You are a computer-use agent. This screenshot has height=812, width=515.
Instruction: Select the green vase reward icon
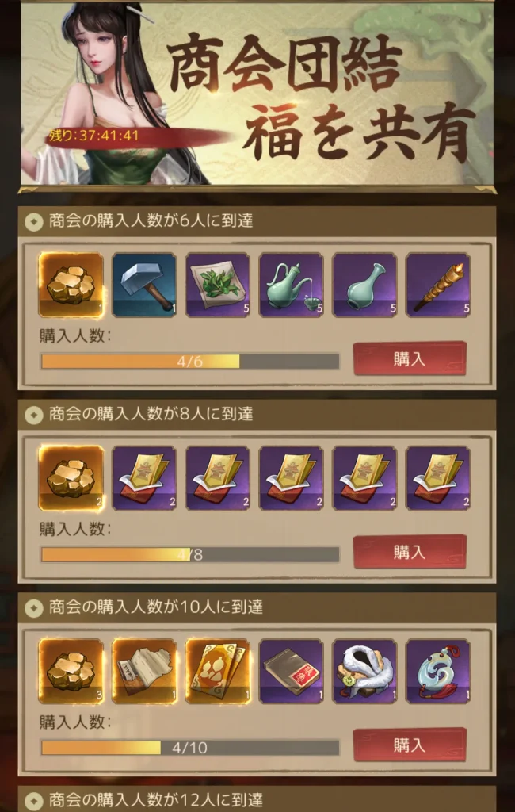pyautogui.click(x=365, y=285)
